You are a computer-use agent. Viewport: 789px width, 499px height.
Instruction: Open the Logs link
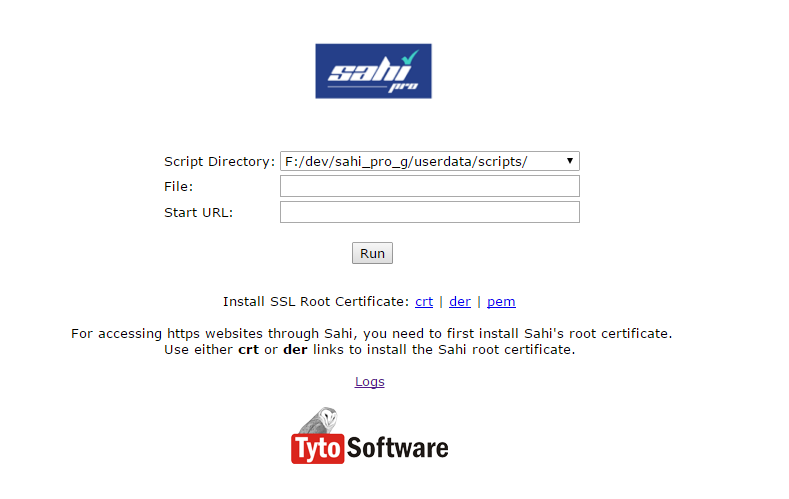click(369, 381)
